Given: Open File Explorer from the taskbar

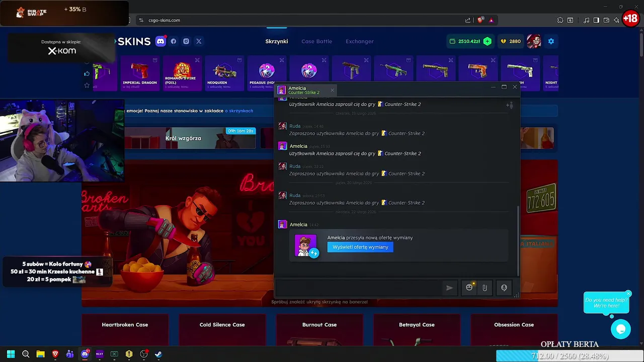Looking at the screenshot, I should tap(40, 354).
